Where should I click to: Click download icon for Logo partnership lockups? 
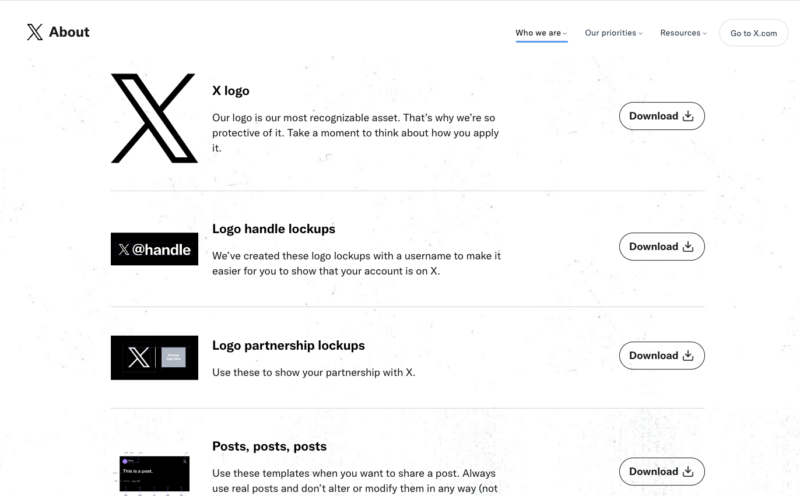688,355
